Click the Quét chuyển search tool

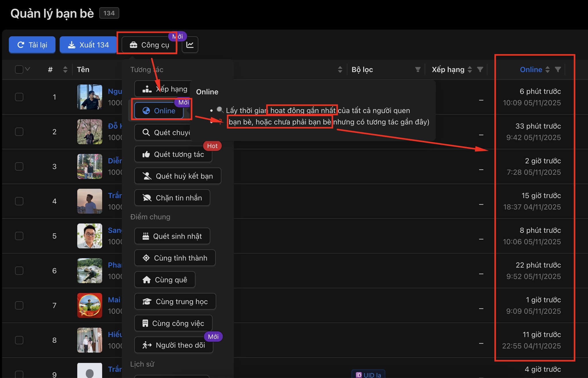pos(163,132)
